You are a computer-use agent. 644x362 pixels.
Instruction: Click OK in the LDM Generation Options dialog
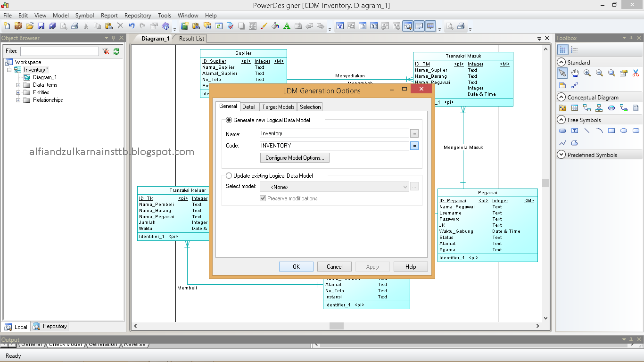296,266
